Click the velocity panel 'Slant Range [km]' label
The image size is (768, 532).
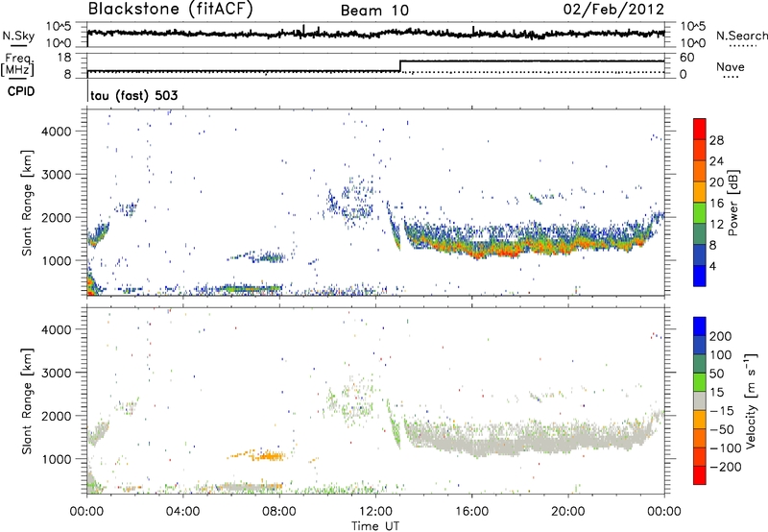(x=27, y=400)
